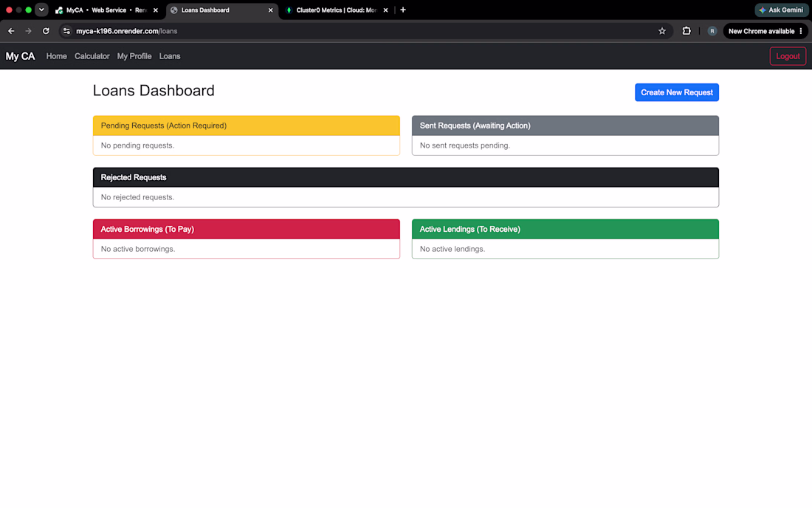Click the Active Lendings (To Receive) header
Viewport: 812px width, 508px height.
tap(565, 230)
